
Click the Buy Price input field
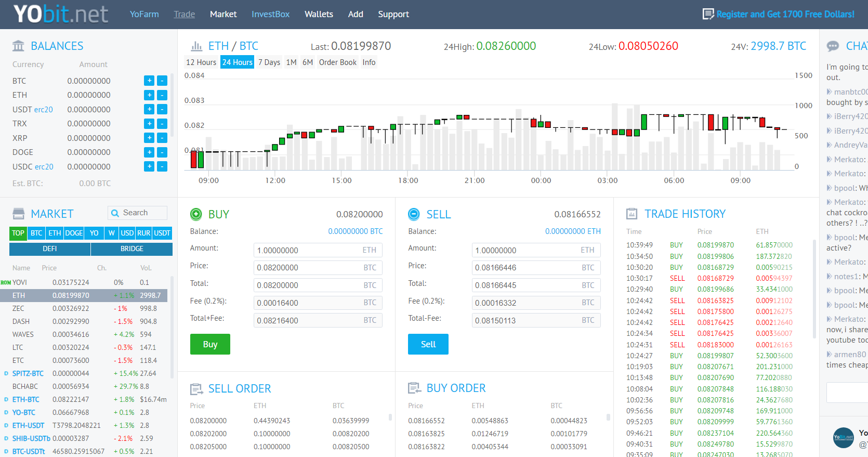click(x=318, y=268)
